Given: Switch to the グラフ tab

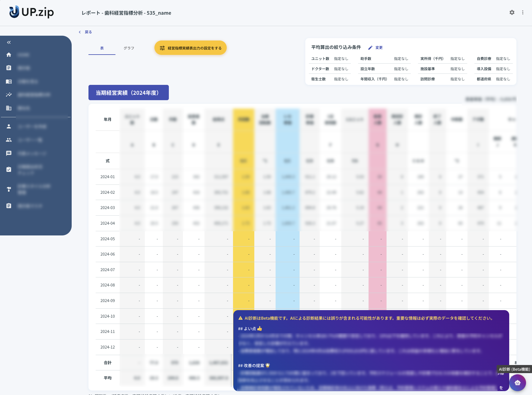Looking at the screenshot, I should [x=129, y=48].
